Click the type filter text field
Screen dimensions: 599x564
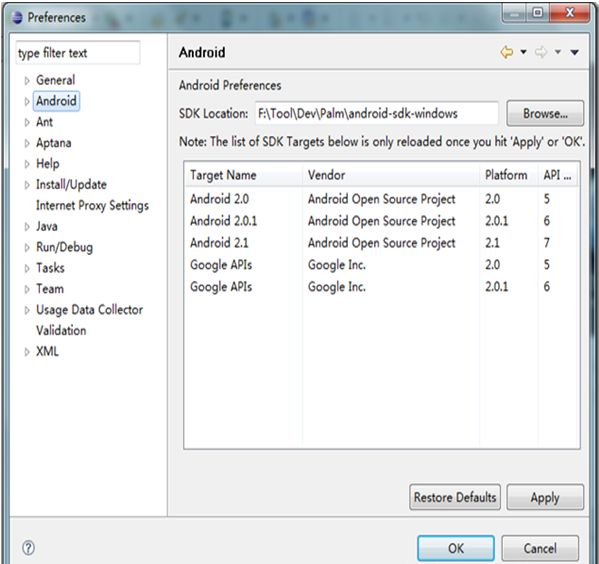tap(78, 53)
